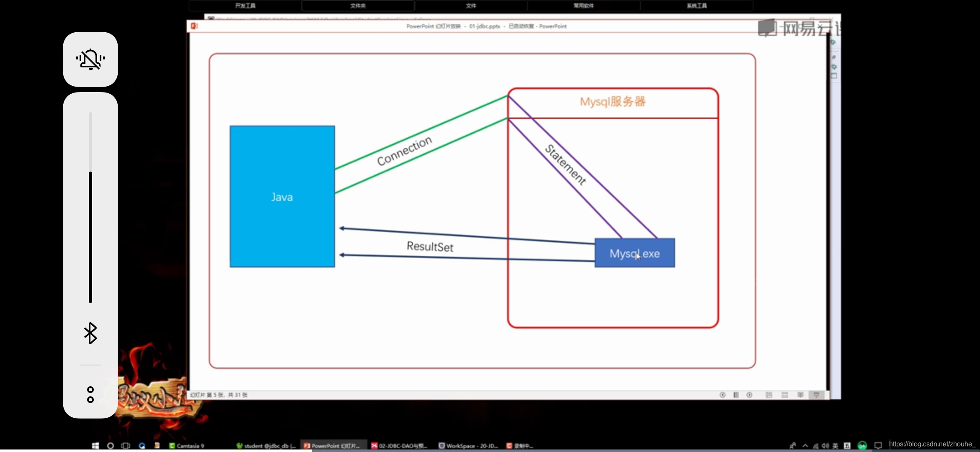Open the Action Center notification icon
Screen dimensions: 980x452
(x=878, y=446)
